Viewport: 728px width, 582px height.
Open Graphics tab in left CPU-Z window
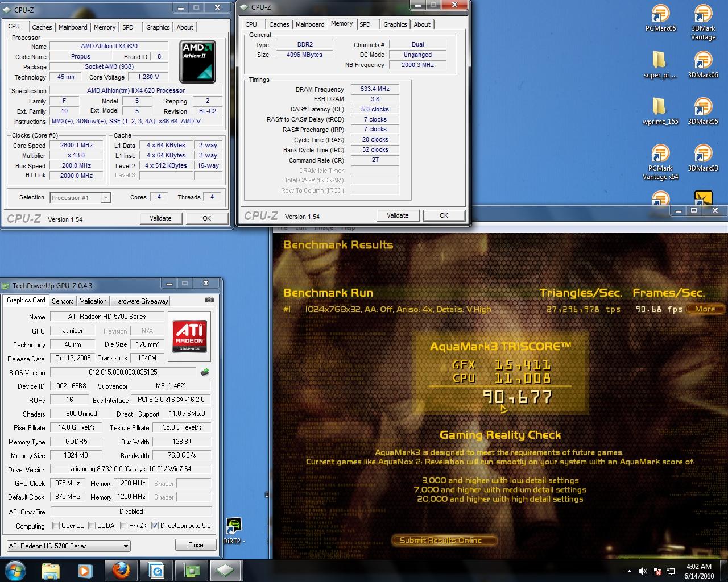pos(158,27)
